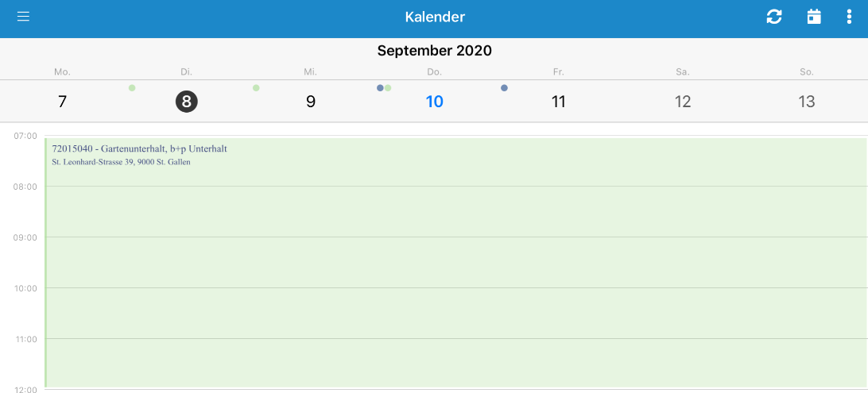Click the September 2020 month title

point(435,51)
